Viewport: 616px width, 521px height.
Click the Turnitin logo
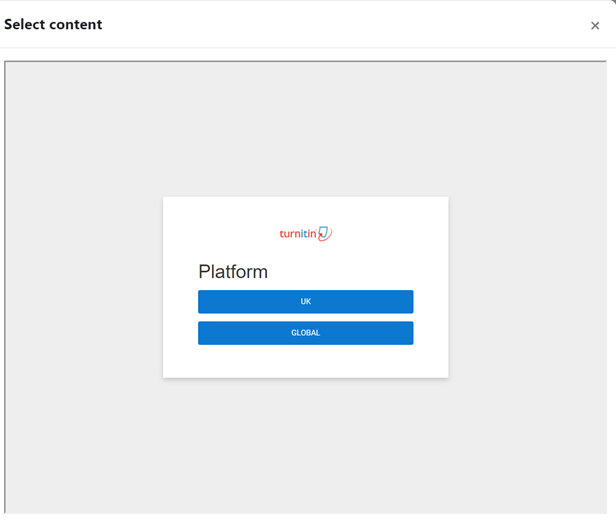pos(306,233)
